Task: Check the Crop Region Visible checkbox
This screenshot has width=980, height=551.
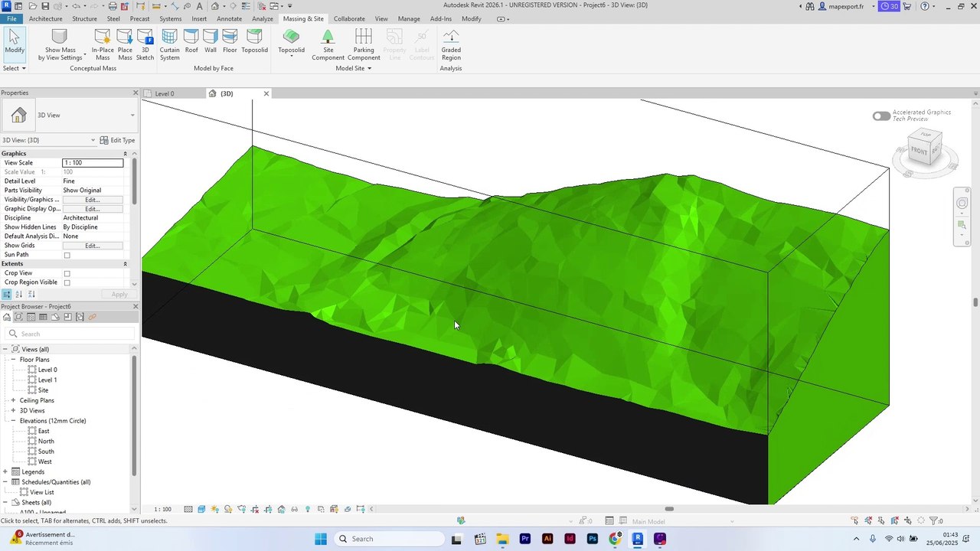Action: tap(67, 282)
